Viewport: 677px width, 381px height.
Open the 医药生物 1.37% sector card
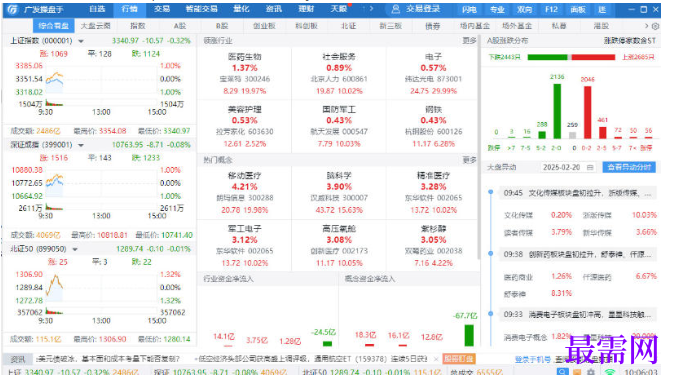pyautogui.click(x=244, y=74)
